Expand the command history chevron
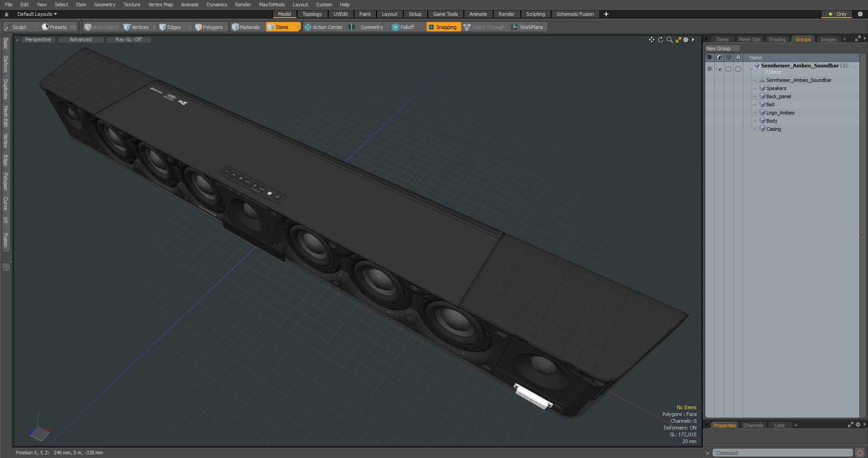868x458 pixels. [708, 453]
